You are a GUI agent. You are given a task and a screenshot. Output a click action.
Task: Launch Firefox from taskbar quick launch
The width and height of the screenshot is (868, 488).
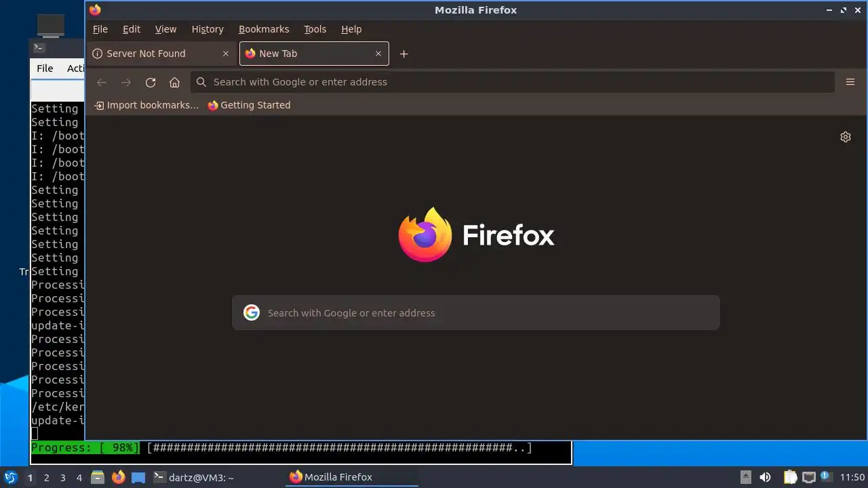point(118,477)
